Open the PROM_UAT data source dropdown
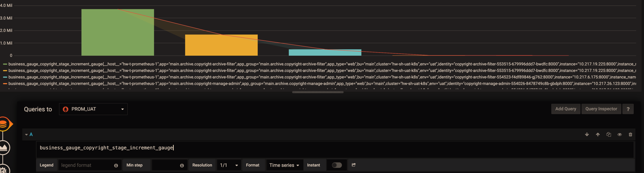The image size is (644, 173). pyautogui.click(x=93, y=109)
